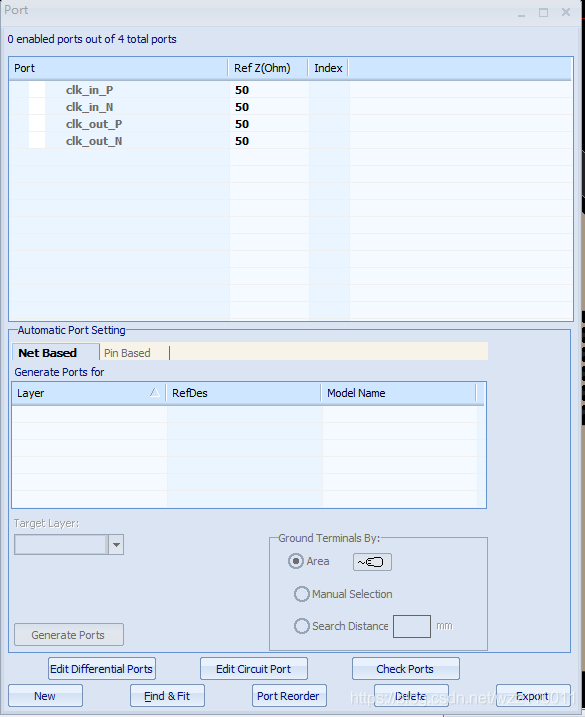The width and height of the screenshot is (585, 717).
Task: Click the Ref Z value of clk_in_N
Action: (242, 107)
